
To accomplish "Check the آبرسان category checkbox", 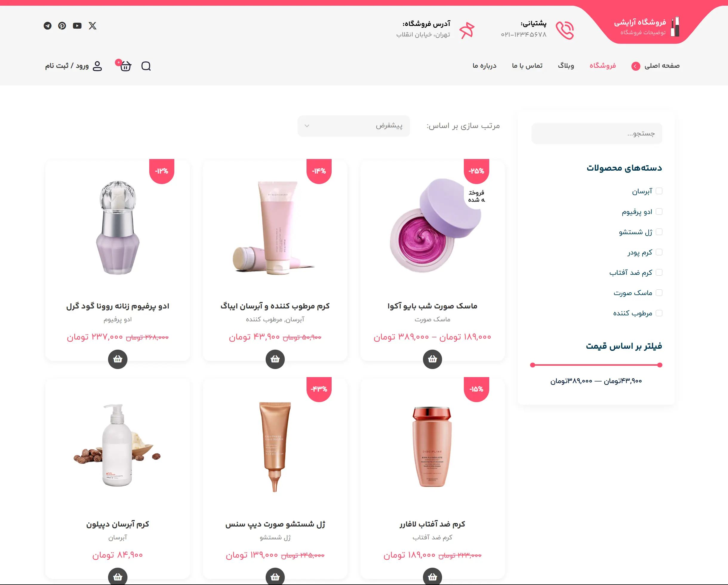I will (659, 191).
